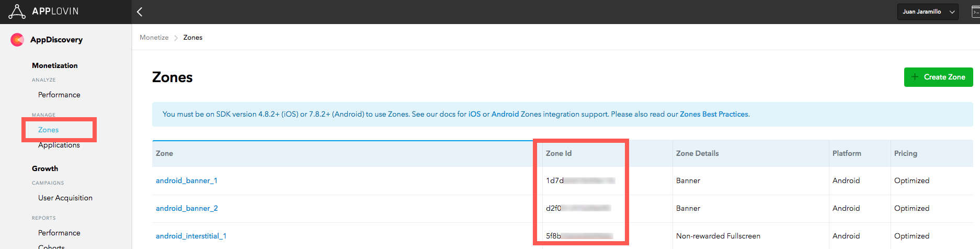Screen dimensions: 980x249
Task: Collapse the sidebar with the back chevron
Action: (x=140, y=12)
